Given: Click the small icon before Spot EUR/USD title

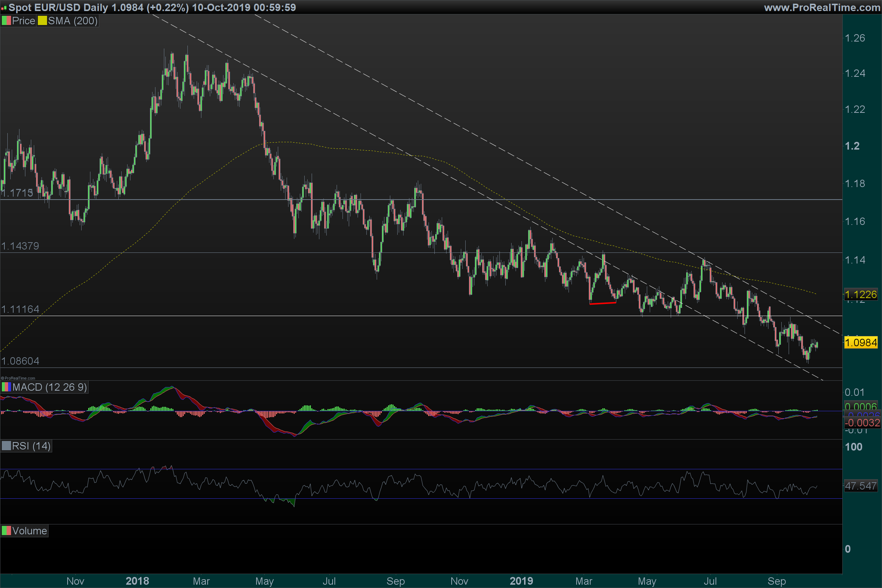Looking at the screenshot, I should [x=4, y=8].
